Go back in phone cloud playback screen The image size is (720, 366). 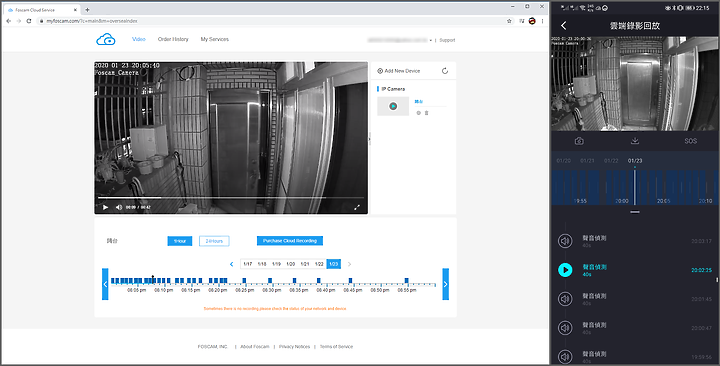[x=564, y=25]
